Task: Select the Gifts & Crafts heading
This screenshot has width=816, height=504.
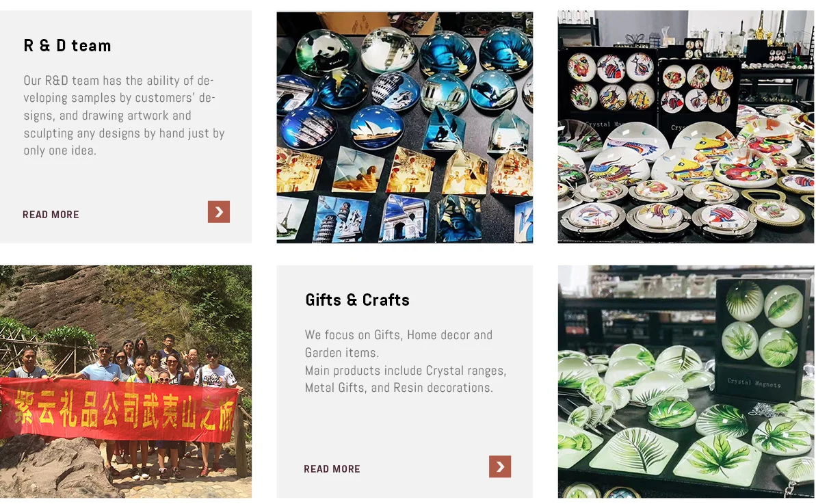Action: [357, 300]
